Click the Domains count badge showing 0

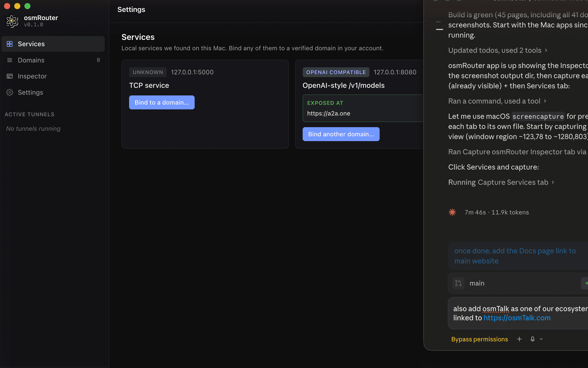point(98,60)
